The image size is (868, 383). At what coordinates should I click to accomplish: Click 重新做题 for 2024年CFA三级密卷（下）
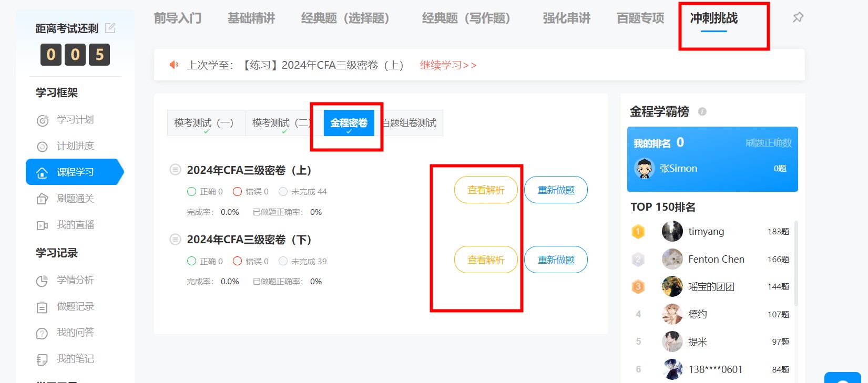coord(556,260)
